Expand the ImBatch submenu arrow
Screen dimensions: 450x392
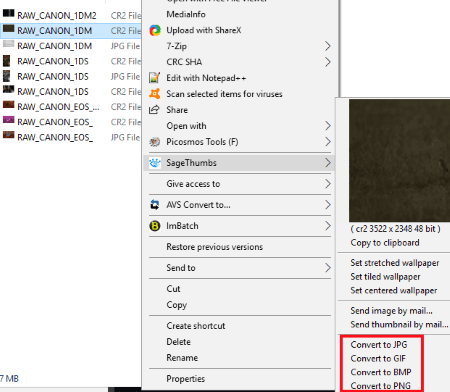(x=328, y=226)
